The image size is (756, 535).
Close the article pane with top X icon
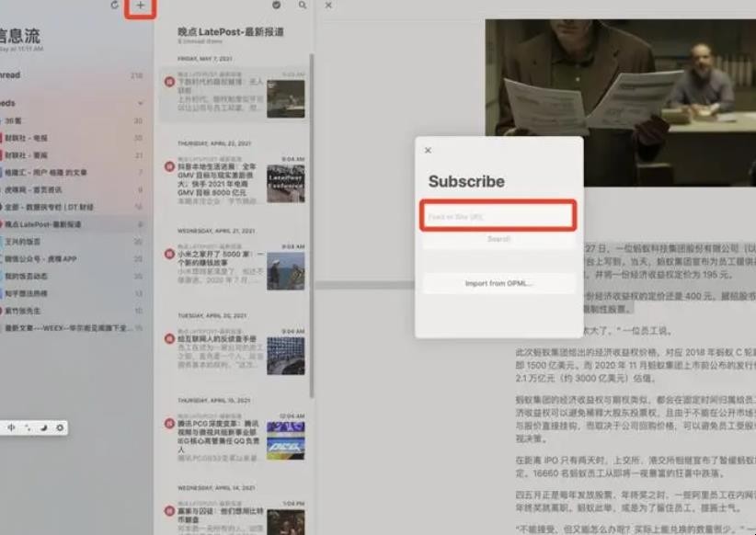click(329, 6)
